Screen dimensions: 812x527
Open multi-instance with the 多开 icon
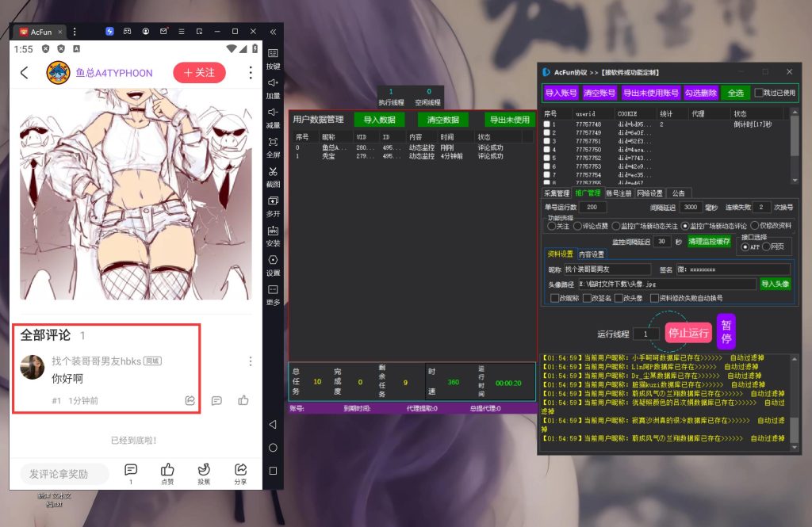[273, 200]
